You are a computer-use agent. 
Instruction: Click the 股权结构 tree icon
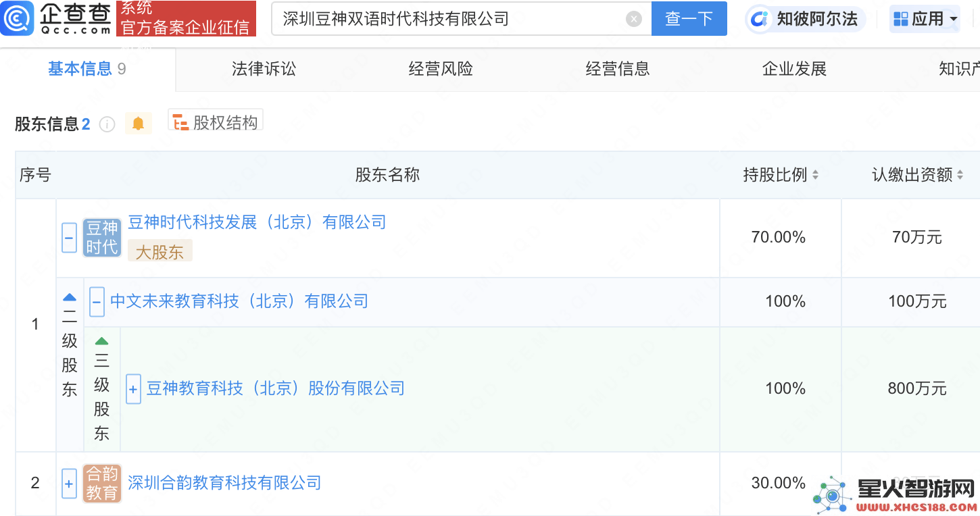click(180, 123)
